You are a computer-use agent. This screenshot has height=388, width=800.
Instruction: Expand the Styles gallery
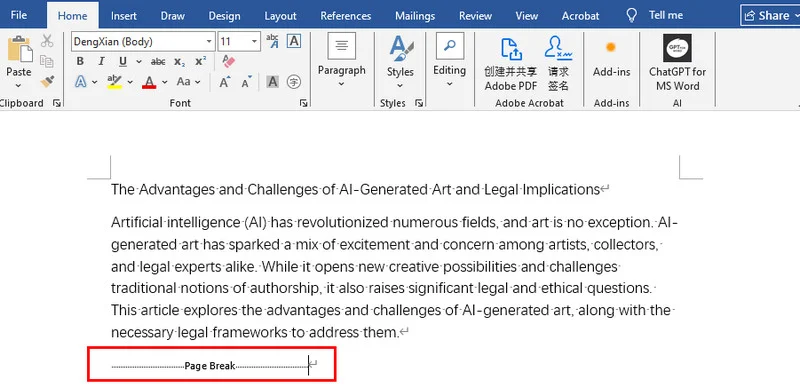[400, 85]
